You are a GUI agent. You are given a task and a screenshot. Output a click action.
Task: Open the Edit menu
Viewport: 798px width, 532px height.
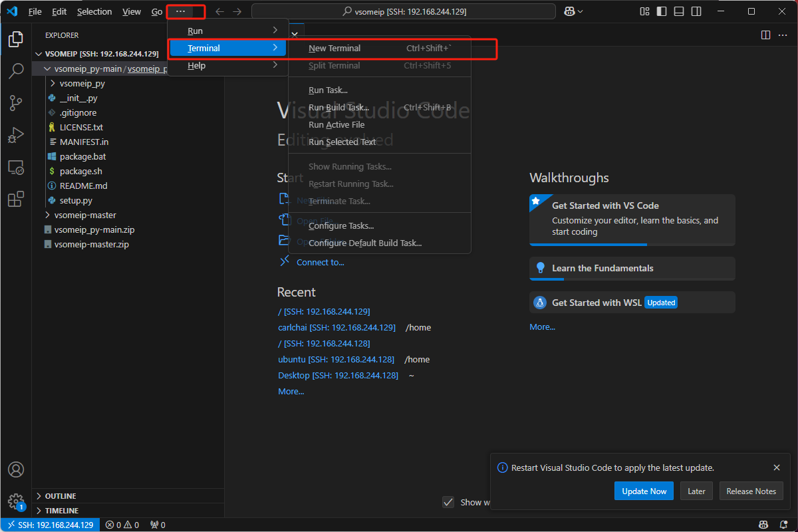coord(59,11)
